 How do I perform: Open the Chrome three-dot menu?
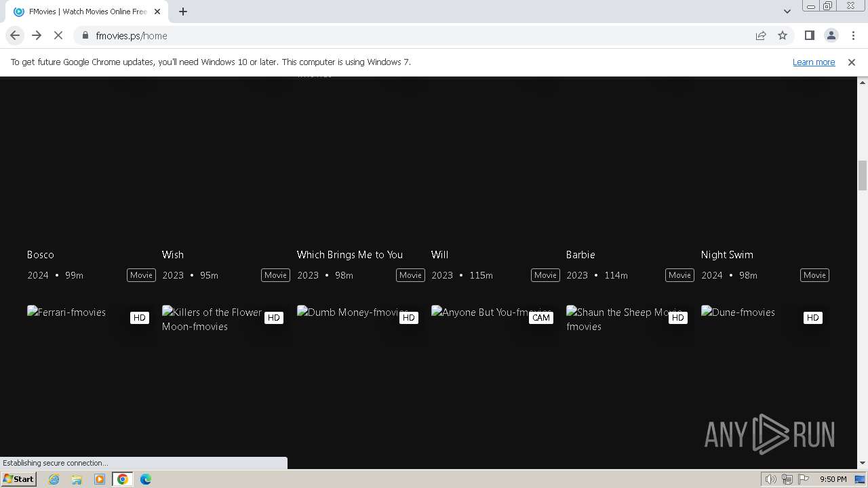click(853, 35)
